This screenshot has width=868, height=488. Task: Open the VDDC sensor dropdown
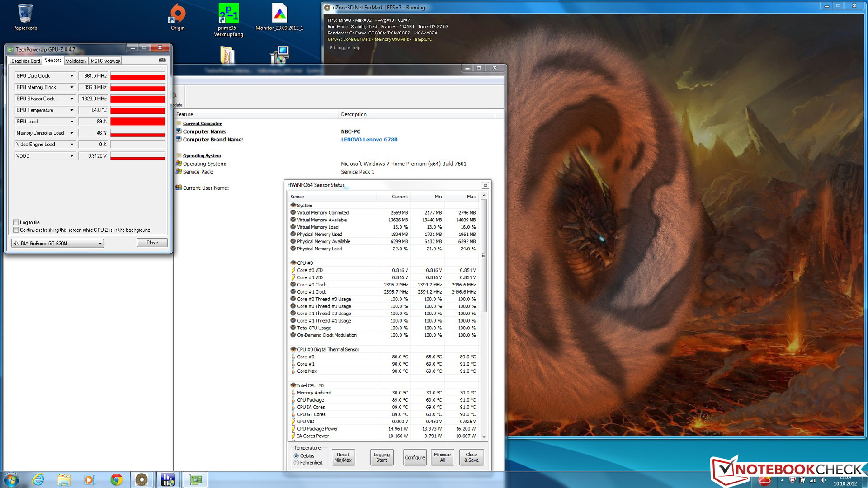[x=71, y=156]
